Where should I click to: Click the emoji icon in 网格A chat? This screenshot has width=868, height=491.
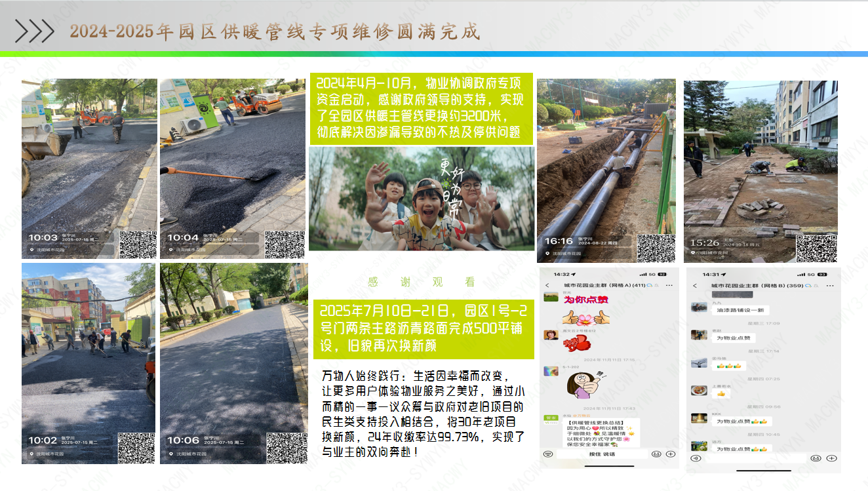(656, 454)
